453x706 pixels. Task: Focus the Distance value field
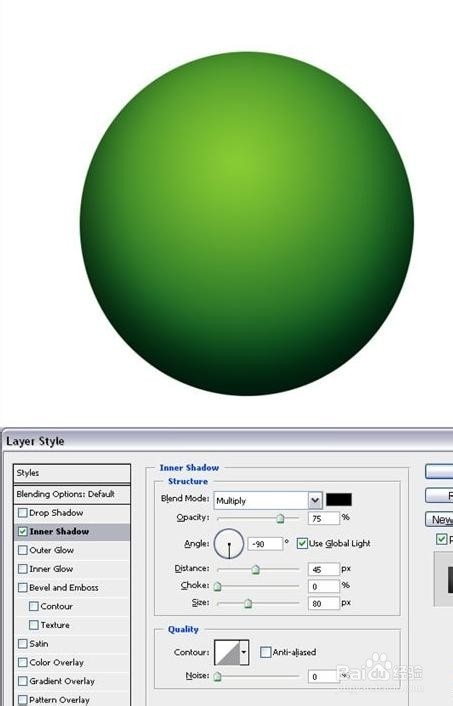pyautogui.click(x=324, y=570)
